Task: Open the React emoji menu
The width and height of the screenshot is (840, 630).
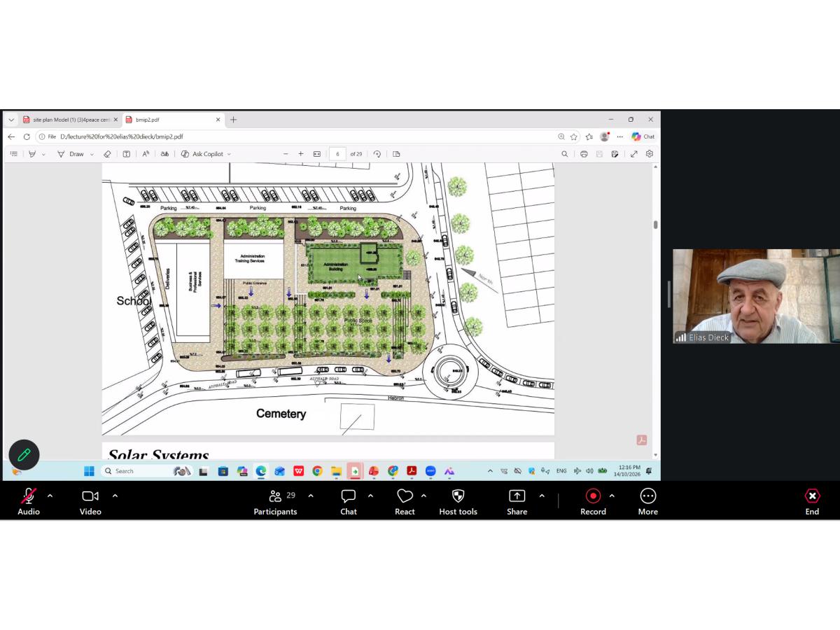Action: pos(405,502)
